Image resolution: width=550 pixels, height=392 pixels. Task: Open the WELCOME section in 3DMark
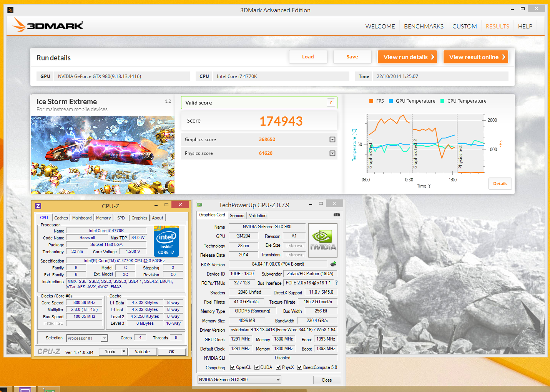point(380,27)
